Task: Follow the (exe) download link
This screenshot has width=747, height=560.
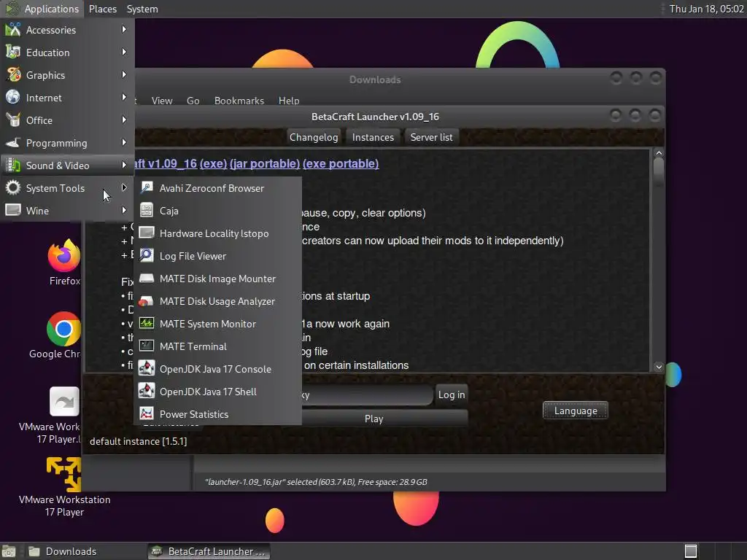Action: tap(214, 163)
